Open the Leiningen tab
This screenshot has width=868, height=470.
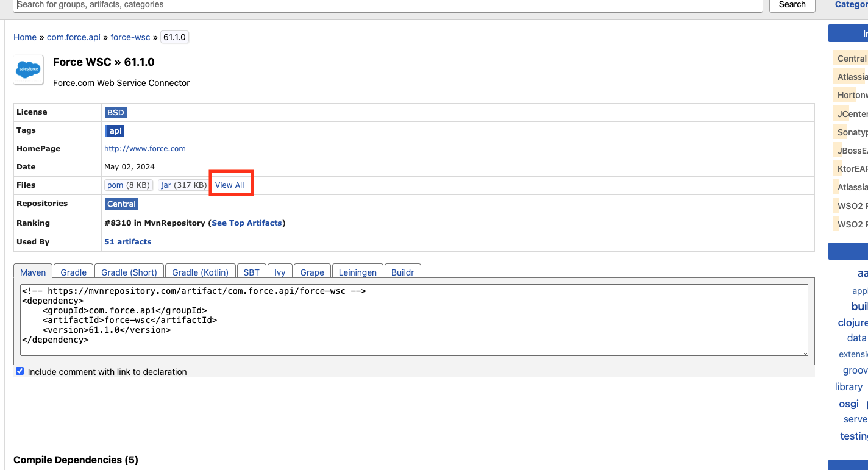(x=358, y=272)
